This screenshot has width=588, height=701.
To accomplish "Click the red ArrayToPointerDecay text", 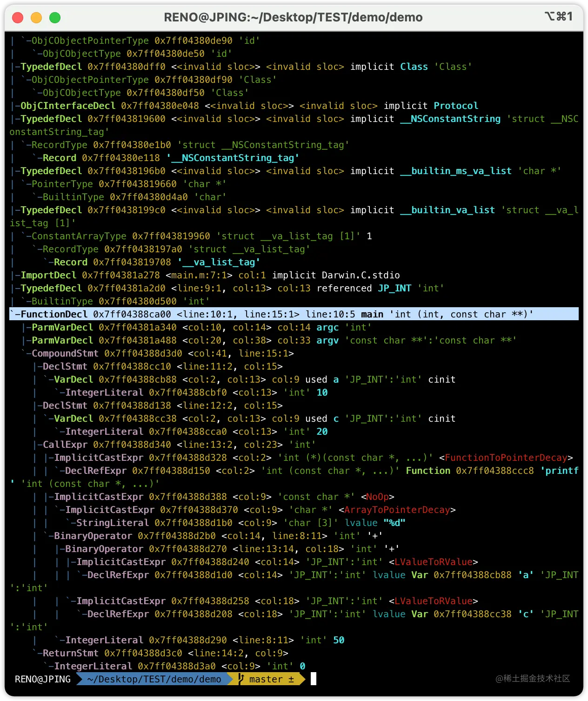I will 397,510.
